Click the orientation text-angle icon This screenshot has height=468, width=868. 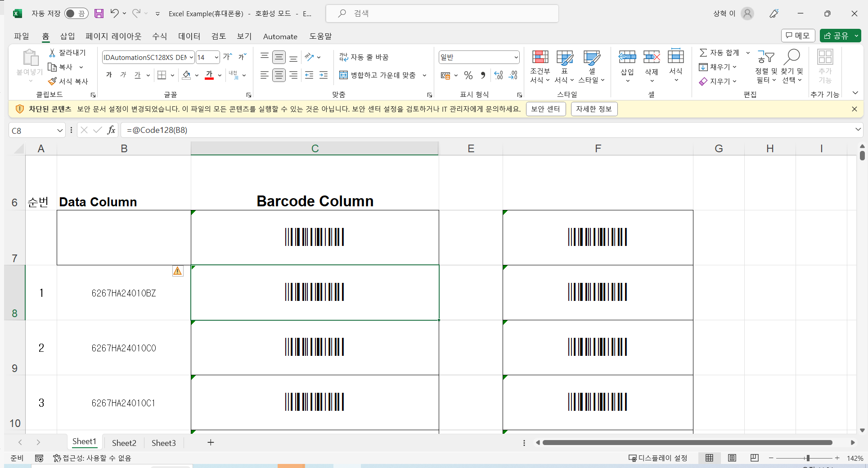click(x=309, y=57)
